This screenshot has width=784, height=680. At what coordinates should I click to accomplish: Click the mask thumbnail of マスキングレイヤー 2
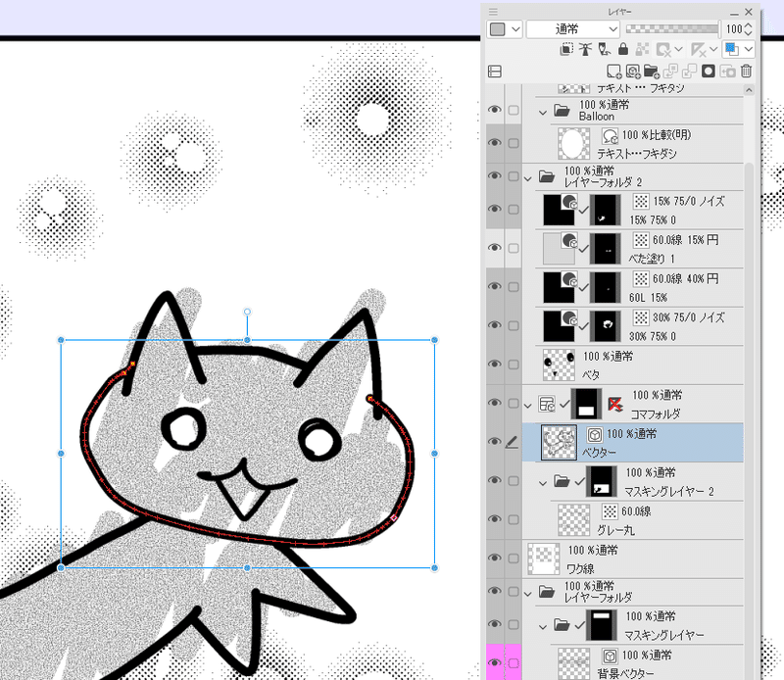point(601,481)
